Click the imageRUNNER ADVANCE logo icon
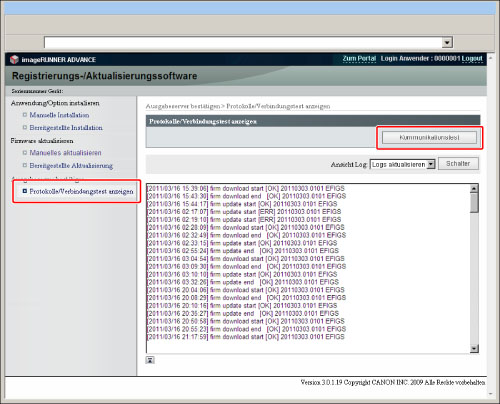Image resolution: width=500 pixels, height=404 pixels. coord(14,59)
